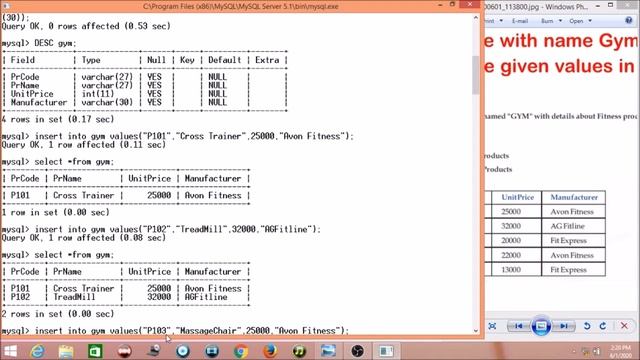The height and width of the screenshot is (360, 640).
Task: Open the red round app on taskbar
Action: point(124,351)
